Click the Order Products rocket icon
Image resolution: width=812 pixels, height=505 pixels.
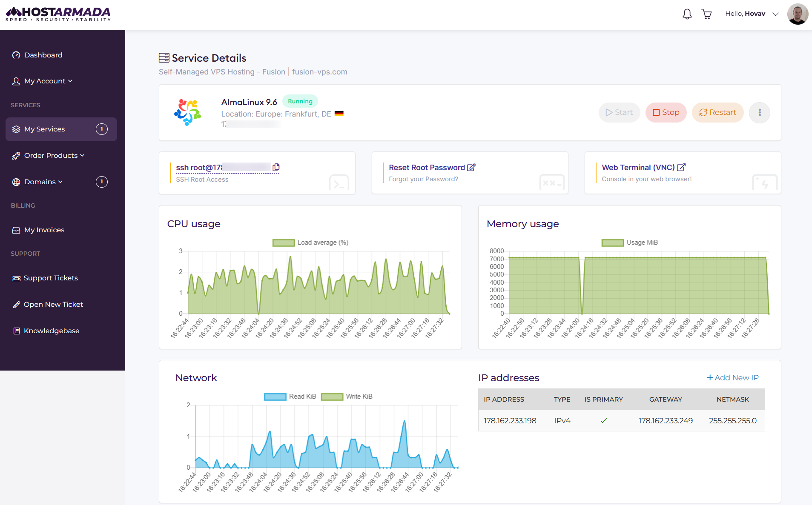click(x=16, y=156)
